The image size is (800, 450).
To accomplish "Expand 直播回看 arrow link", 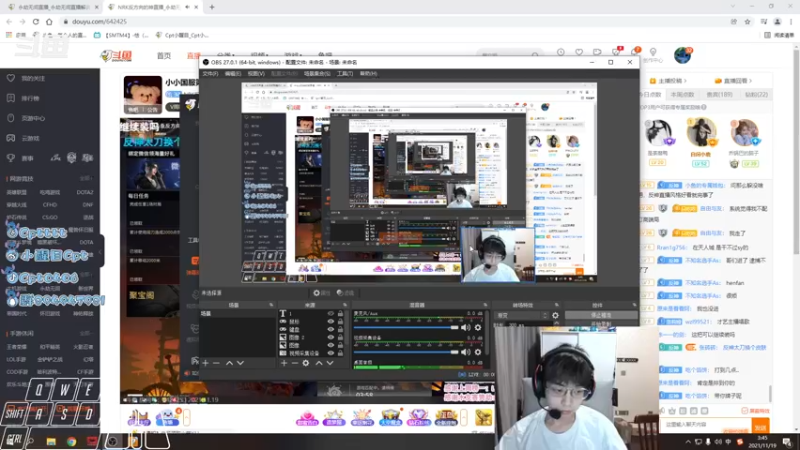I will [734, 81].
